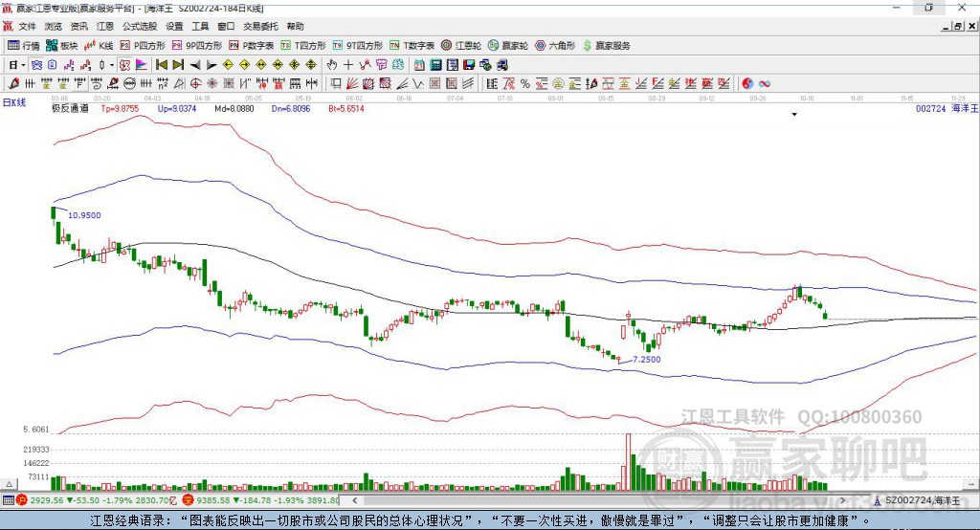Viewport: 980px width, 530px height.
Task: Open the 帮助 menu
Action: click(295, 26)
